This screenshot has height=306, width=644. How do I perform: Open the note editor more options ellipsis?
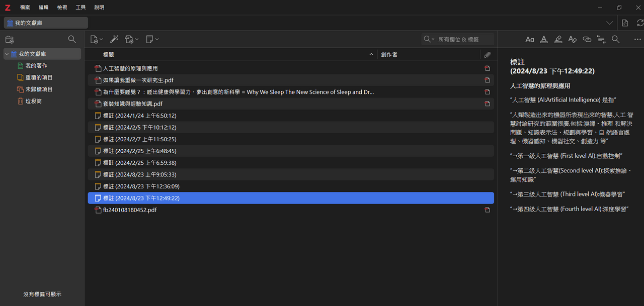coord(637,39)
